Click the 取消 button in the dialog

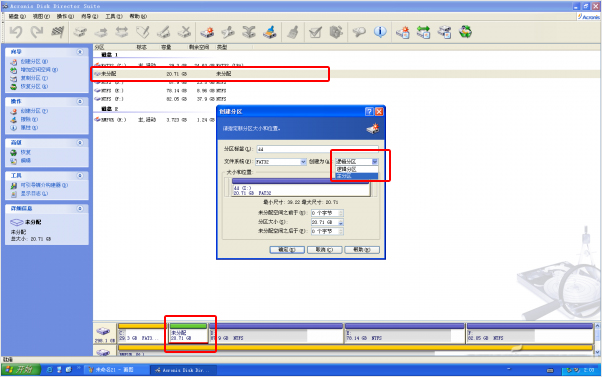coord(324,250)
